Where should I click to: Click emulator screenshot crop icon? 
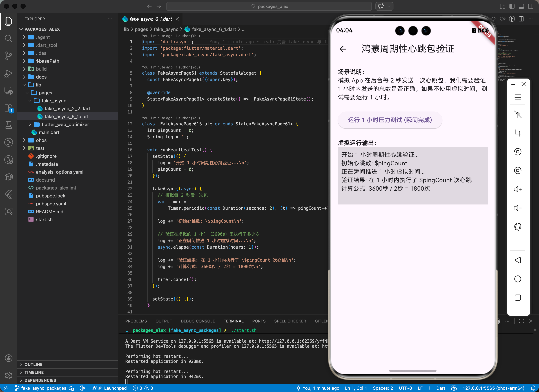point(518,133)
